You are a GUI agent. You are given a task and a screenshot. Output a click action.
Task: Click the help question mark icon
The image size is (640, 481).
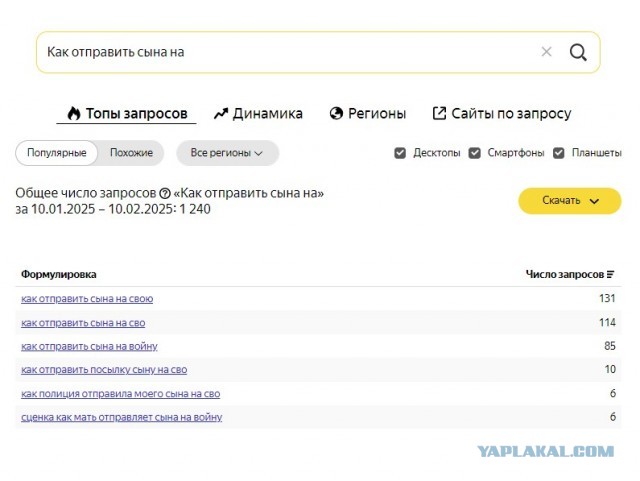point(165,193)
